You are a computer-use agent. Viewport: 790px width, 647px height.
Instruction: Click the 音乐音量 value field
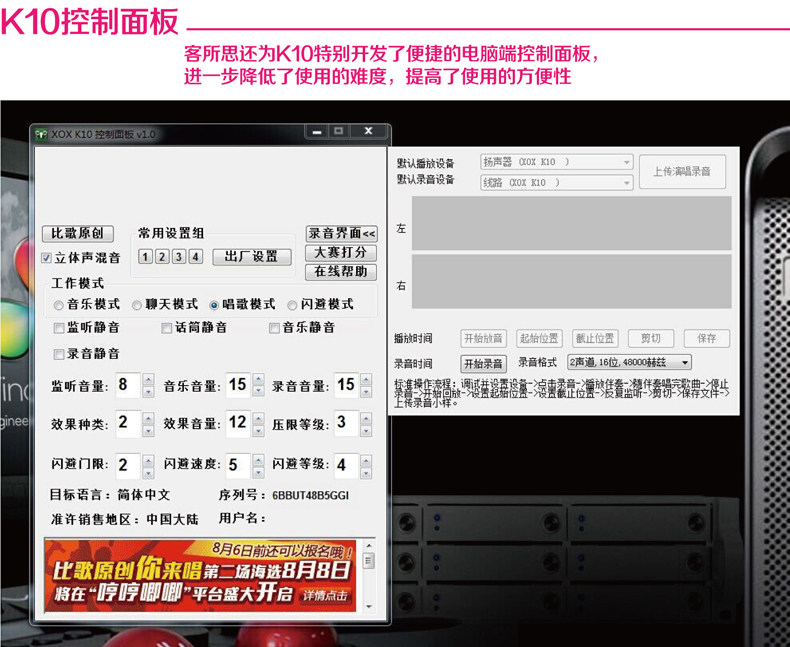tap(238, 385)
